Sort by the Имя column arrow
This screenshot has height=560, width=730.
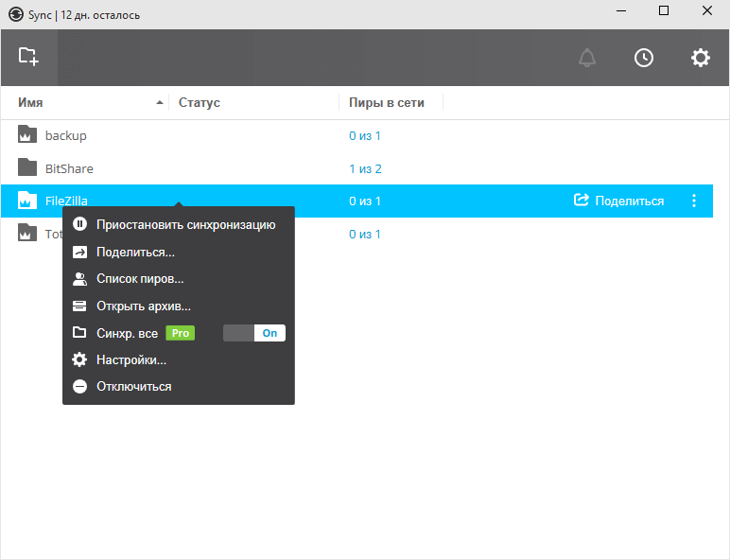coord(160,102)
